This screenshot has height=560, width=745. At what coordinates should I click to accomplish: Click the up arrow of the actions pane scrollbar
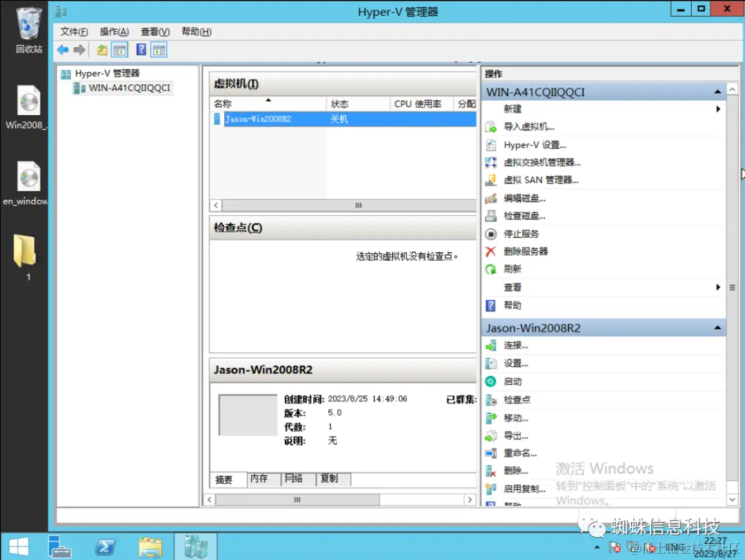(732, 89)
